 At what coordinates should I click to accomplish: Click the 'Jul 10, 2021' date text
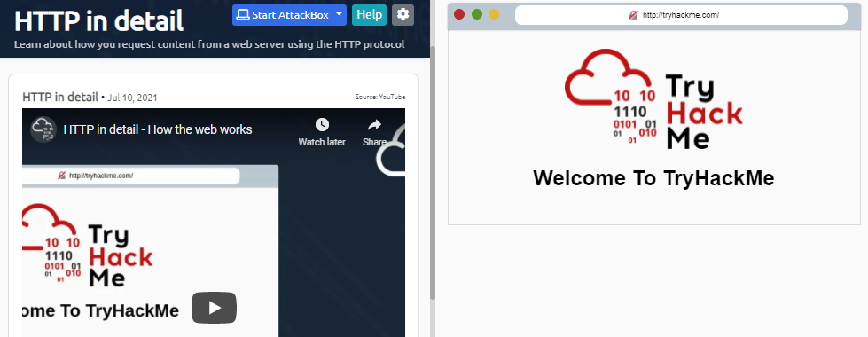click(132, 98)
